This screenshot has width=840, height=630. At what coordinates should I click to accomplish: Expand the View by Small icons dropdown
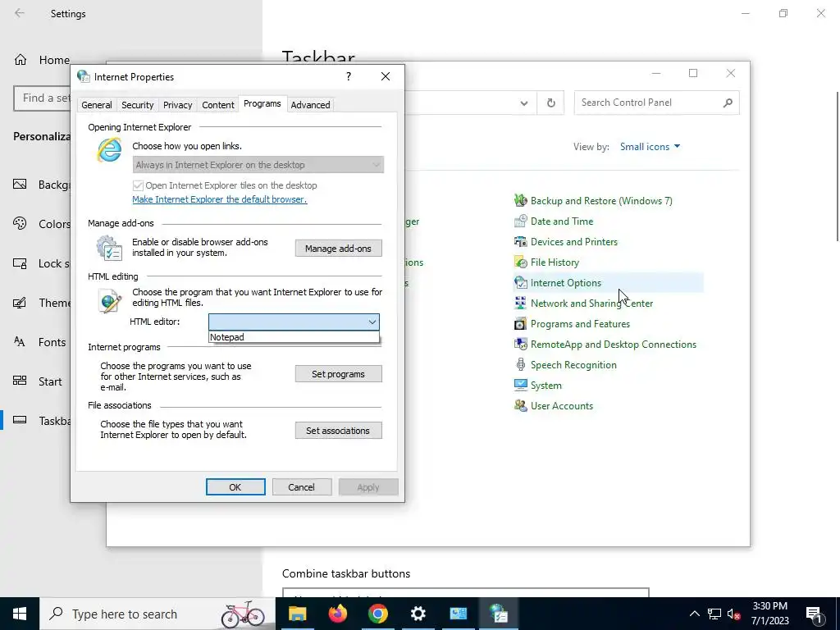(650, 147)
